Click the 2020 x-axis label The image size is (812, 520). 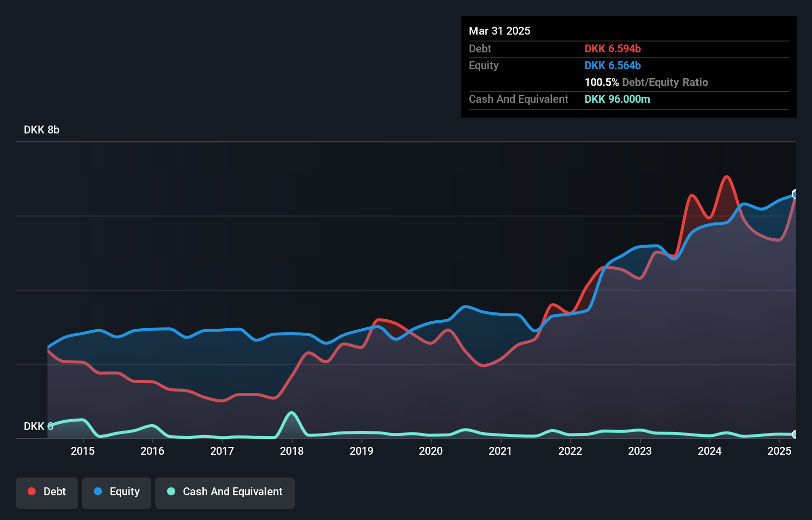(431, 451)
